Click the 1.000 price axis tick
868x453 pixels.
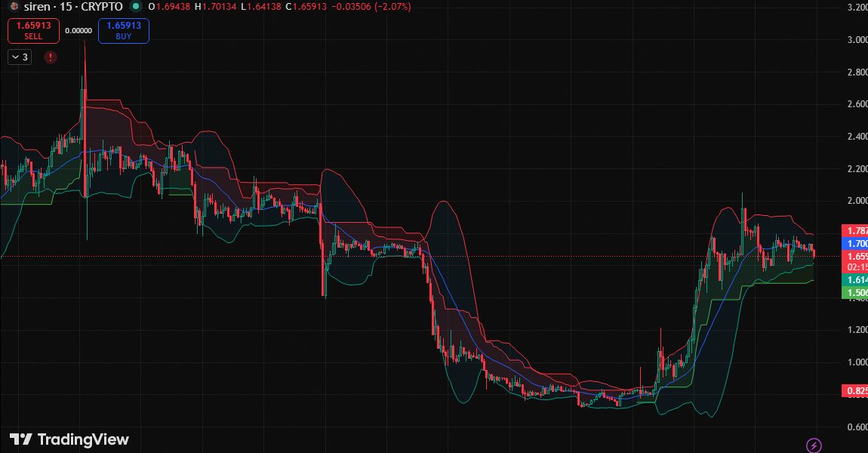point(857,362)
